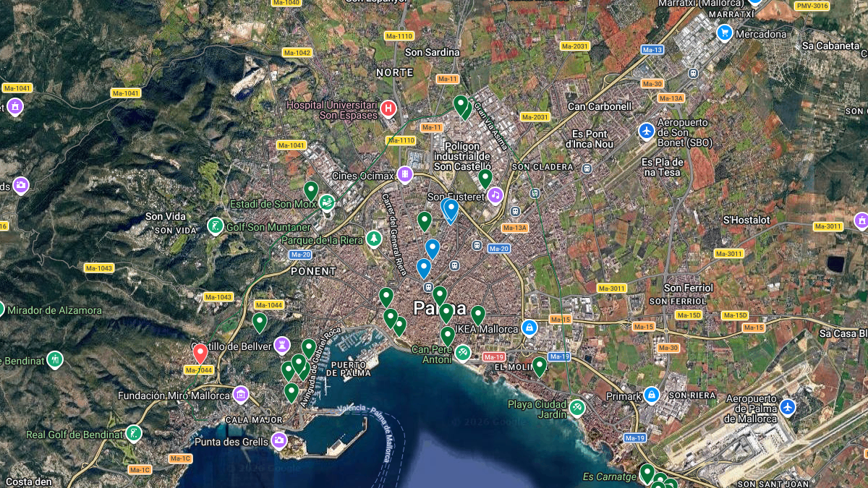Click the Es Carnatge label

[x=610, y=476]
